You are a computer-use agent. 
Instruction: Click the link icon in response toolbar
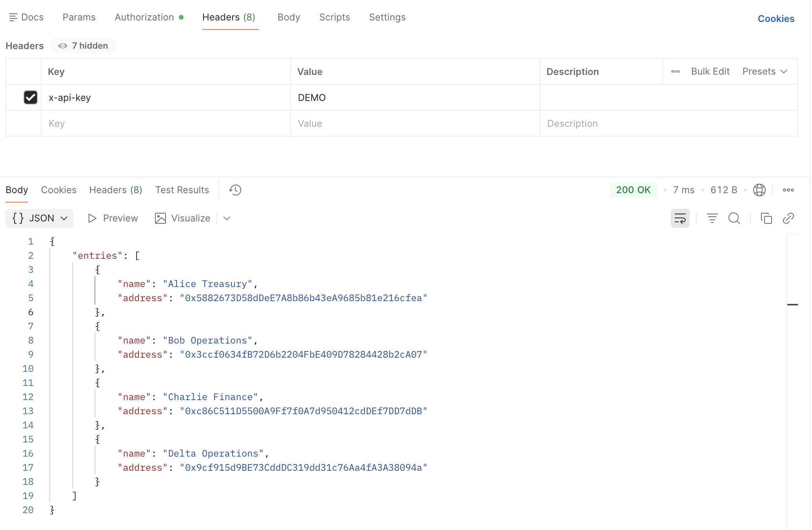tap(788, 218)
